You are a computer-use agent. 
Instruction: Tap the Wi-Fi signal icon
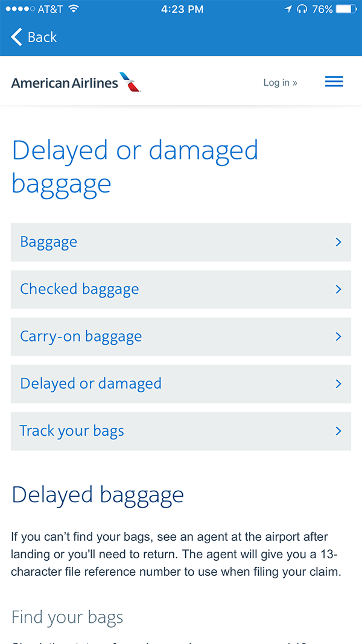[x=74, y=9]
